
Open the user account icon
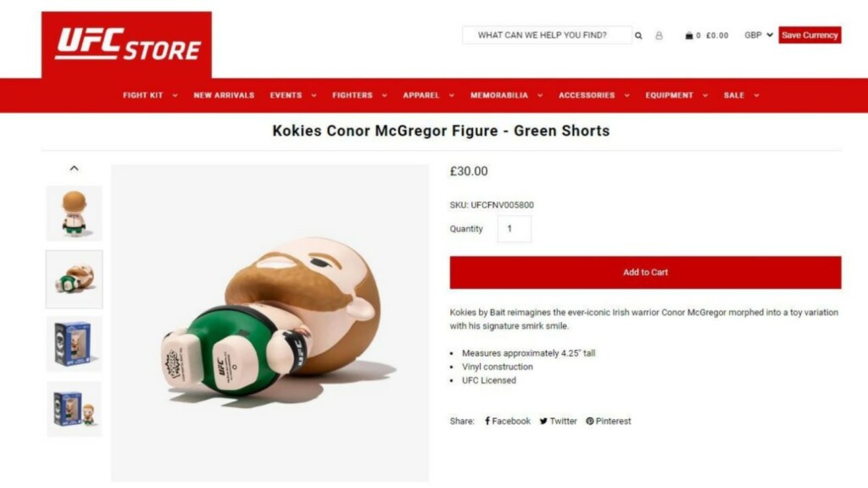click(x=659, y=36)
